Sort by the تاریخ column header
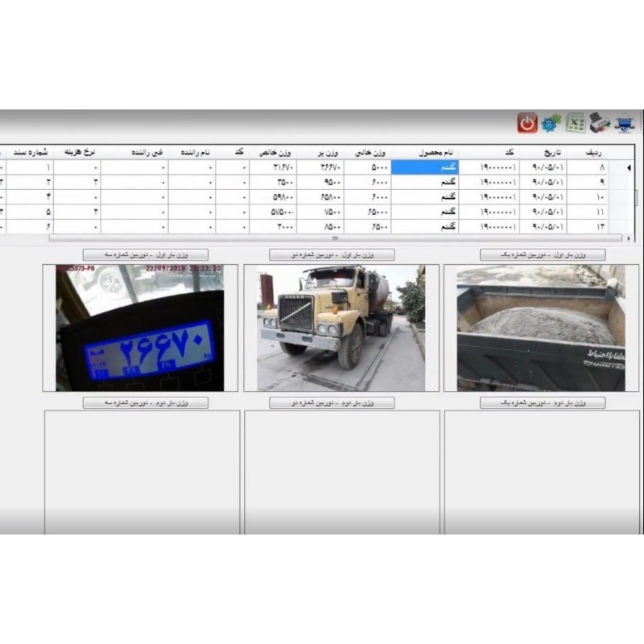 pyautogui.click(x=543, y=152)
